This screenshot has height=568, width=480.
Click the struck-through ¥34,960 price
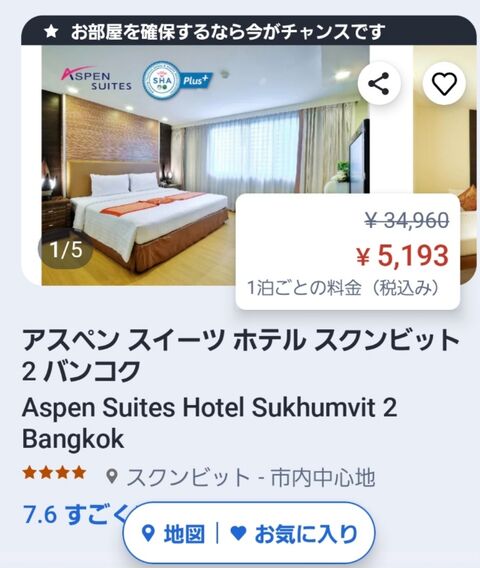pos(407,220)
